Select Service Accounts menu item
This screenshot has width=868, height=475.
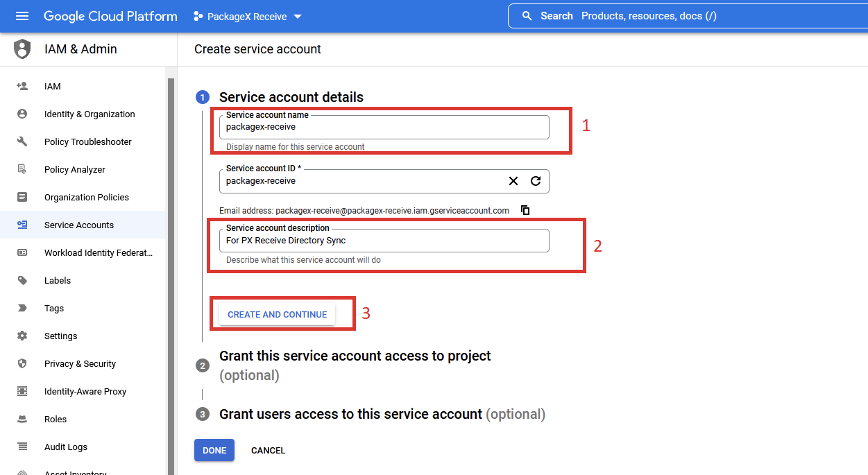click(83, 225)
